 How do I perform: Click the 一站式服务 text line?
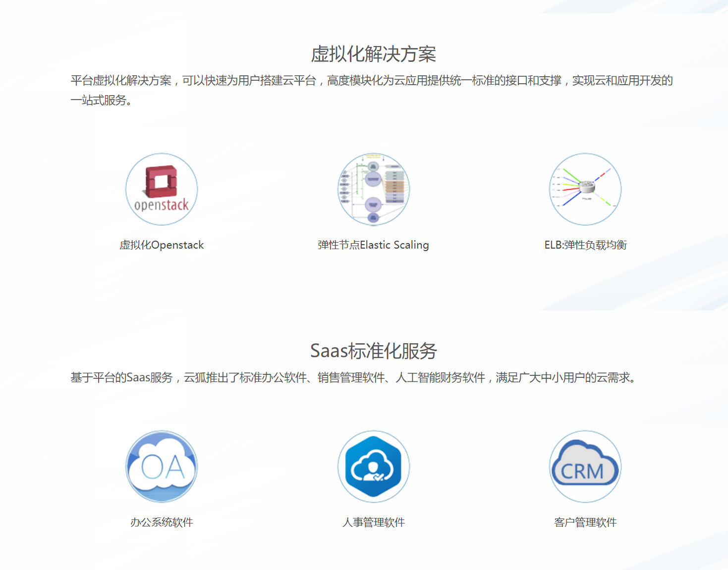click(x=101, y=101)
